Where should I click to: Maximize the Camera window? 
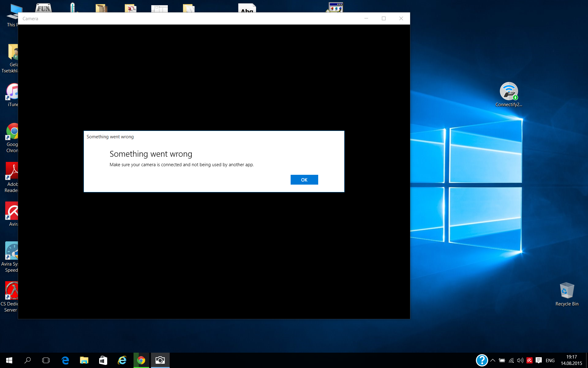tap(383, 18)
